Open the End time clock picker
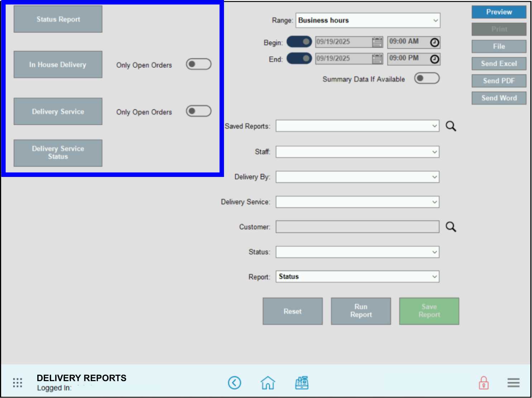 click(x=434, y=59)
